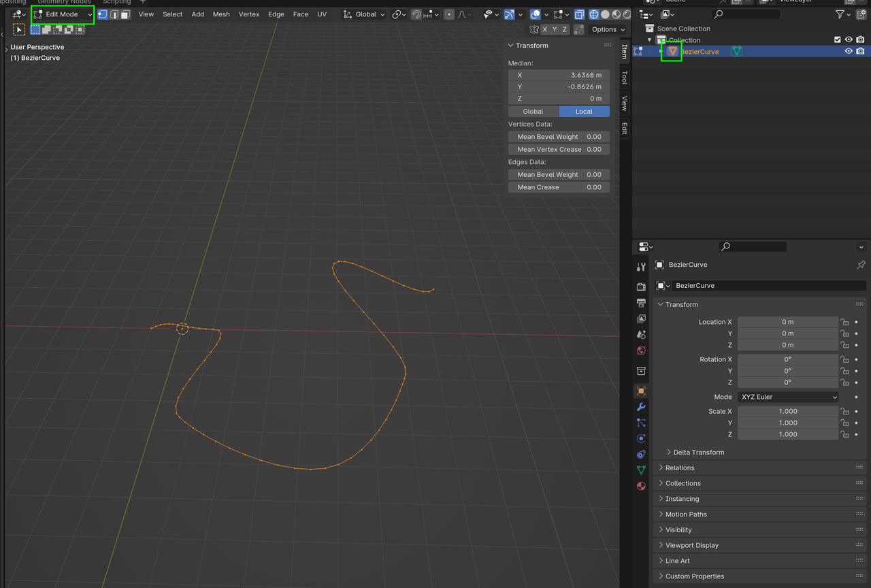Toggle the viewport gizmos icon
Image resolution: width=871 pixels, height=588 pixels.
(509, 14)
